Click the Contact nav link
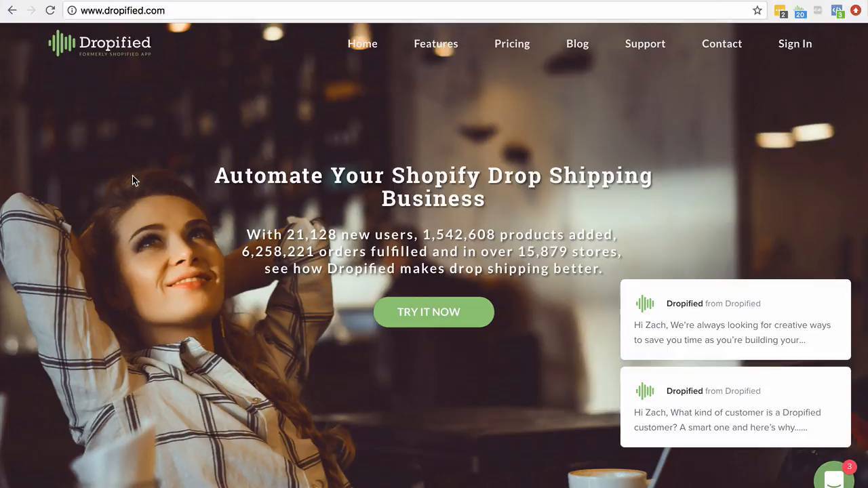Screen dimensions: 868x488 722,43
